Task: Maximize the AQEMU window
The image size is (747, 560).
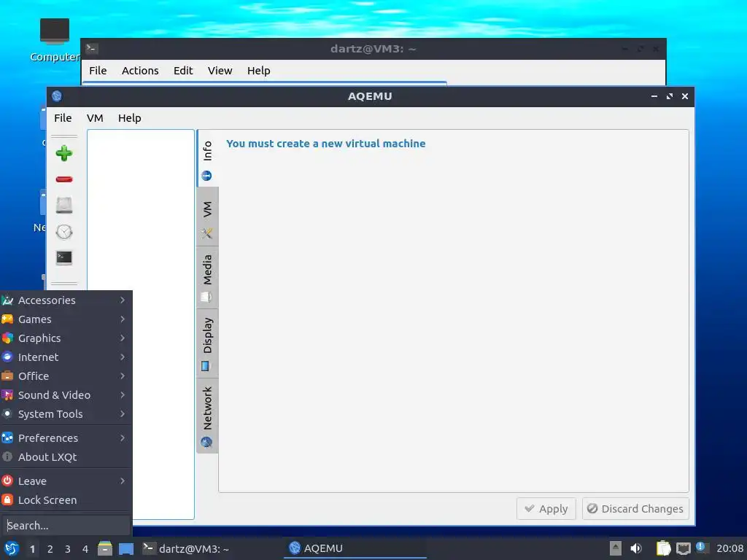Action: pos(670,96)
